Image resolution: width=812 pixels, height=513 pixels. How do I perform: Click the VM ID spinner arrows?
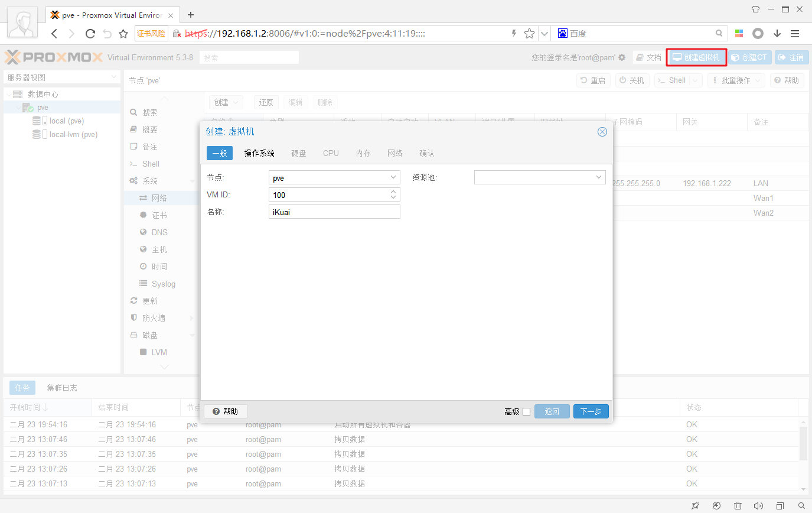coord(393,194)
